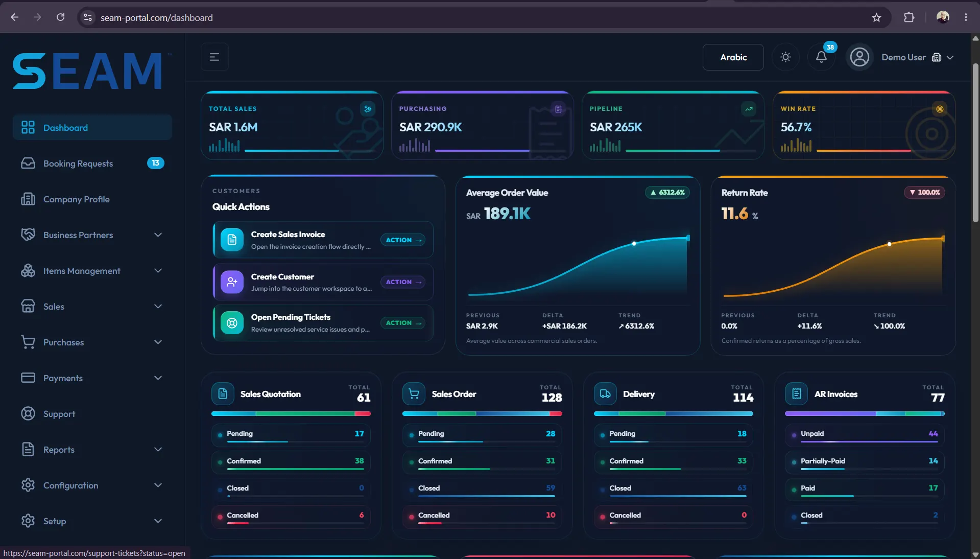Click the Configuration gear icon
Image resolution: width=980 pixels, height=559 pixels.
pos(28,485)
